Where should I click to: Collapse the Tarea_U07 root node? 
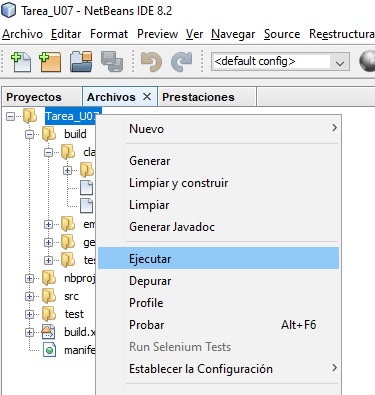click(11, 116)
